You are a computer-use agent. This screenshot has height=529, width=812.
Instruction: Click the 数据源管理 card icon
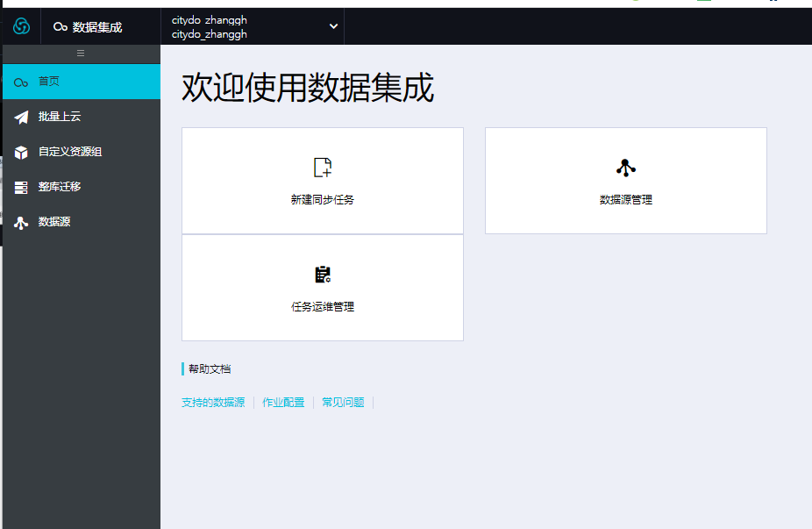[x=625, y=168]
